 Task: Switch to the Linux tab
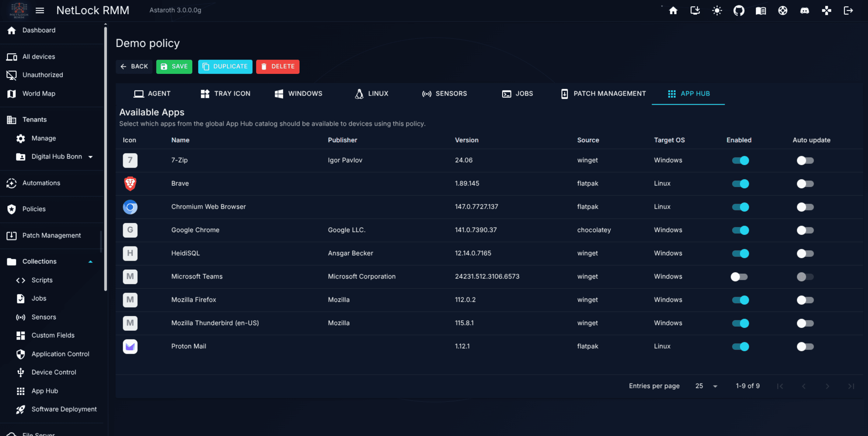click(x=372, y=94)
